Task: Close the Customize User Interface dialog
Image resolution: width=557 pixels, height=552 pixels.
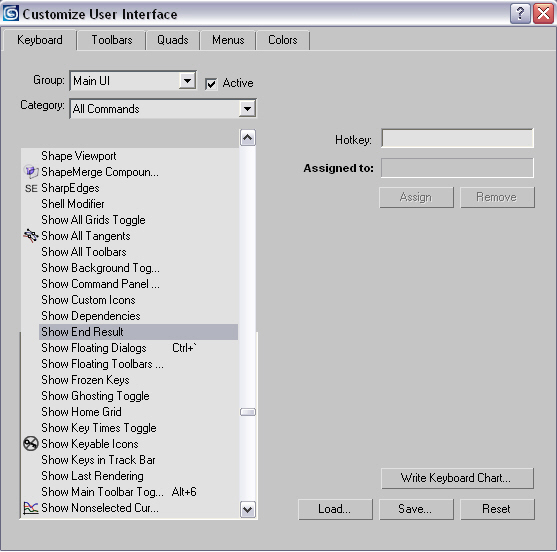Action: coord(544,14)
